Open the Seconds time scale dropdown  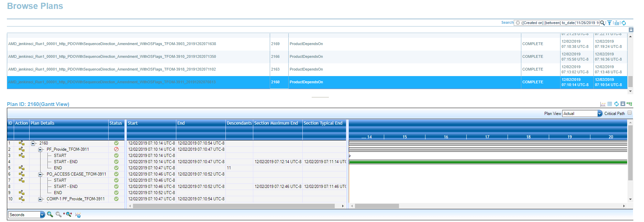pos(26,215)
